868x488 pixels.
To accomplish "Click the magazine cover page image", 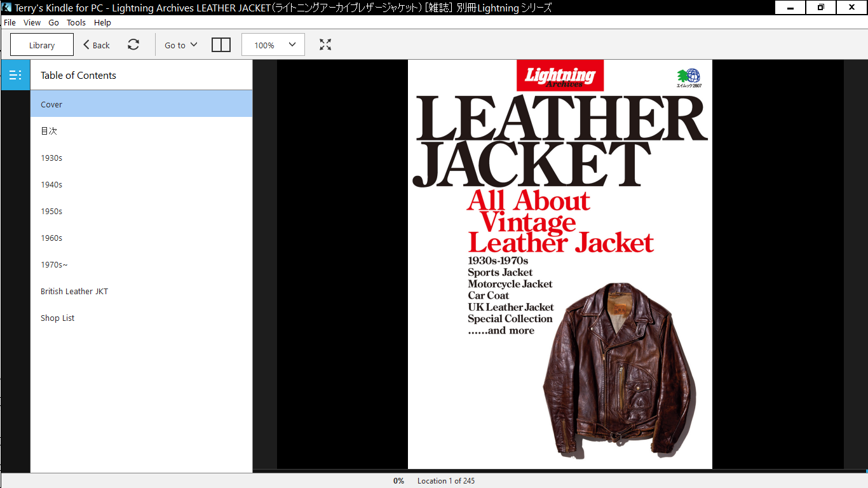I will point(560,264).
